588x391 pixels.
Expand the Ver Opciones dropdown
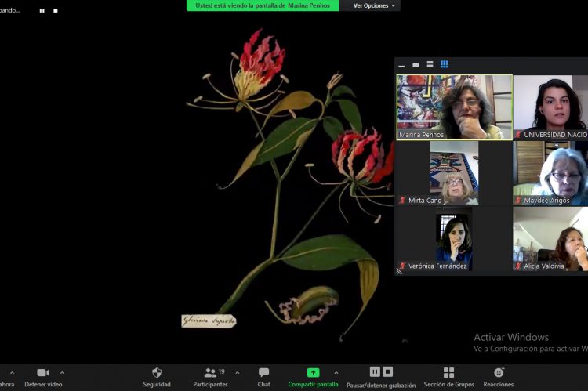click(375, 5)
